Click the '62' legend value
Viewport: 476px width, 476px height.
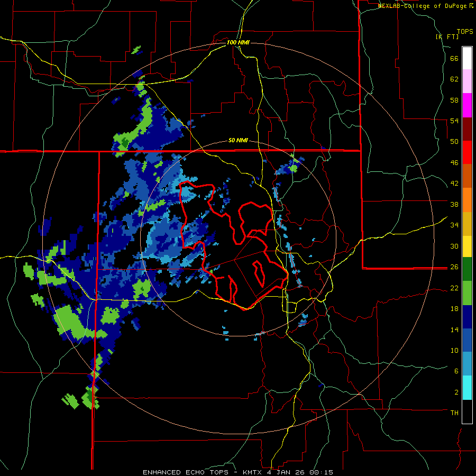pyautogui.click(x=454, y=79)
